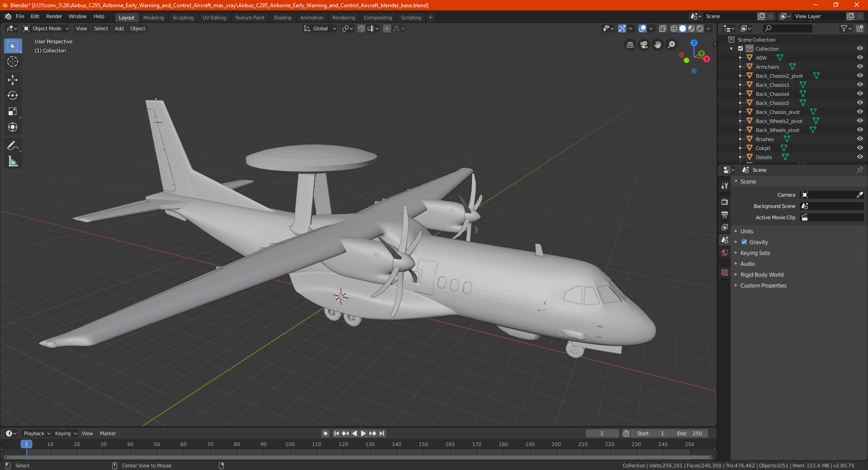Open the Render menu
The width and height of the screenshot is (868, 470).
coord(54,16)
